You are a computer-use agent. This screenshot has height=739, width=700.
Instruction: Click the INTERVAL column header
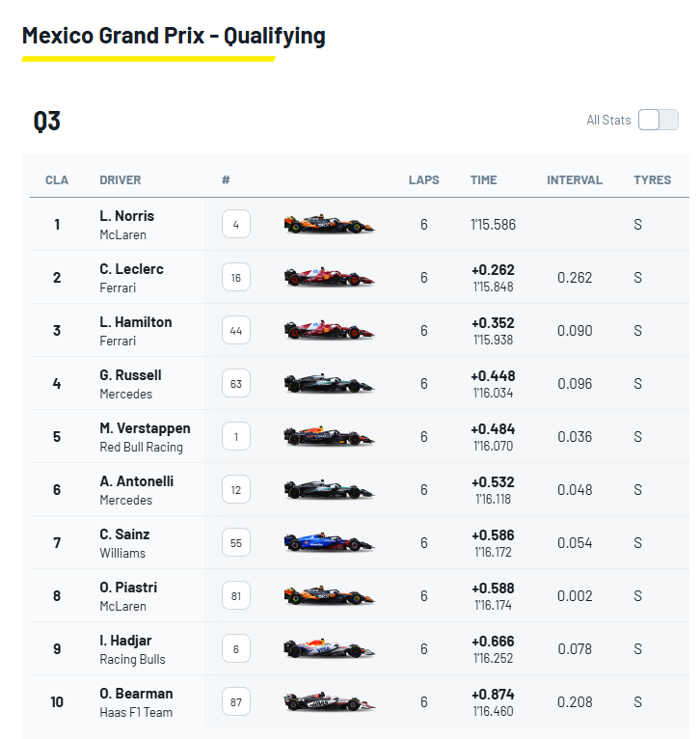(575, 180)
